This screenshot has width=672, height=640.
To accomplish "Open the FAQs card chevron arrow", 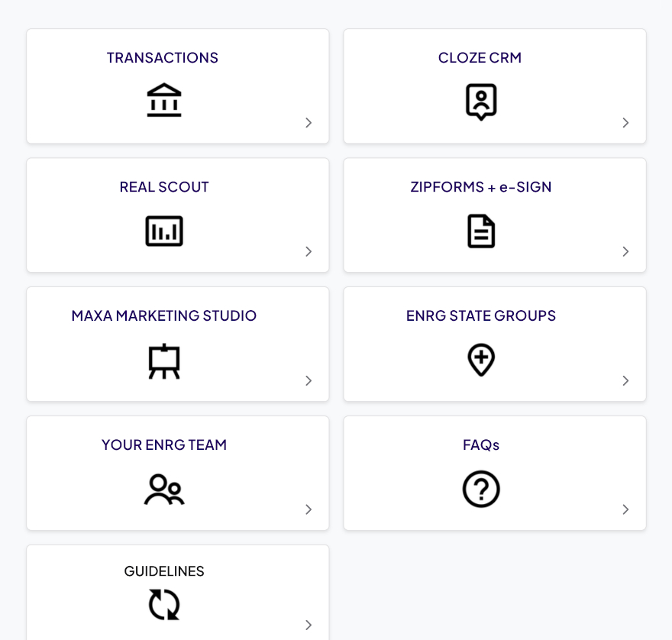I will 625,509.
